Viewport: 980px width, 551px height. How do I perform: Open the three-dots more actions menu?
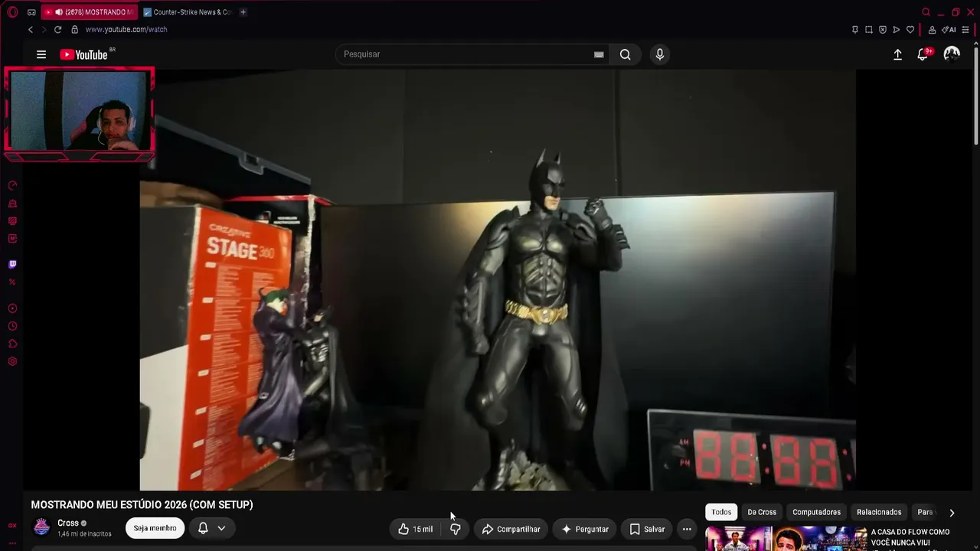click(x=687, y=529)
